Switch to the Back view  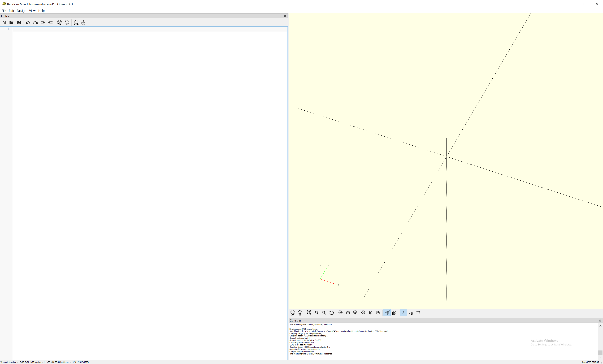pos(378,313)
